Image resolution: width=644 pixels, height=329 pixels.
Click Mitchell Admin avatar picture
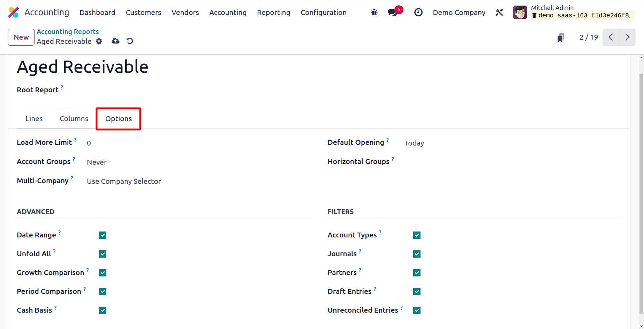point(520,13)
